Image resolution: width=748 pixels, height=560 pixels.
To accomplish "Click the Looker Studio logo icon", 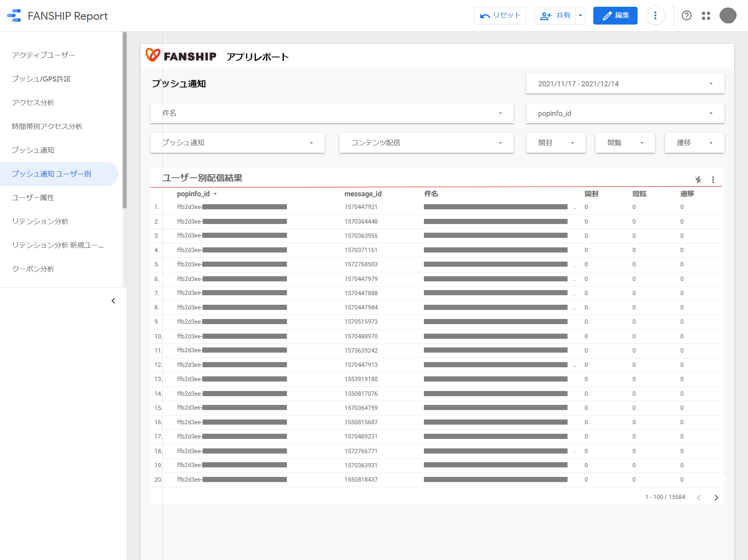I will tap(14, 16).
